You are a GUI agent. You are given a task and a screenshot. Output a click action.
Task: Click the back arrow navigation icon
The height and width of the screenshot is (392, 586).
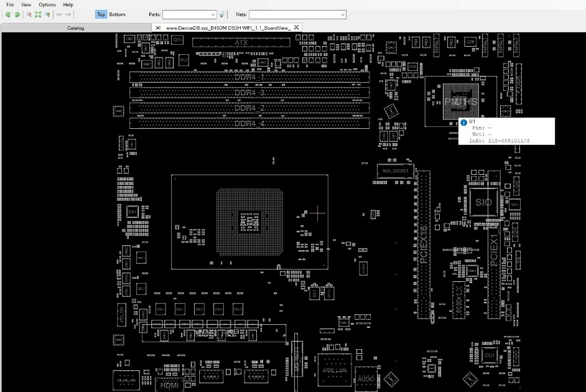tap(59, 14)
